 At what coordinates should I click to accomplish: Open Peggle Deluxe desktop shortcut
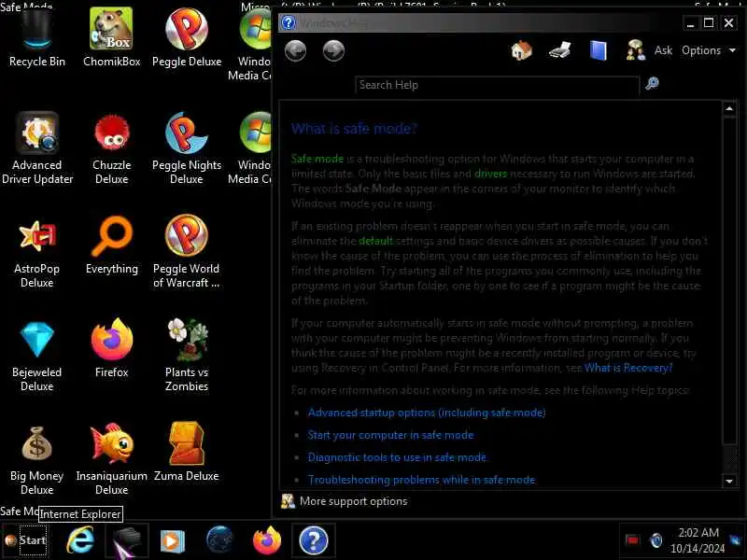186,38
